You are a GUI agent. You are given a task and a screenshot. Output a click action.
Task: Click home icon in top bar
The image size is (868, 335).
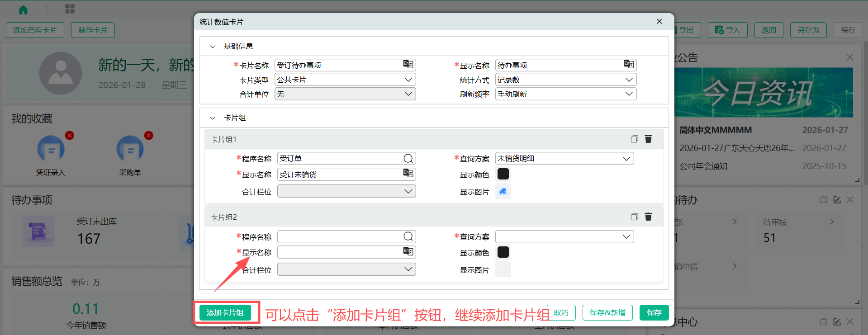coord(24,9)
